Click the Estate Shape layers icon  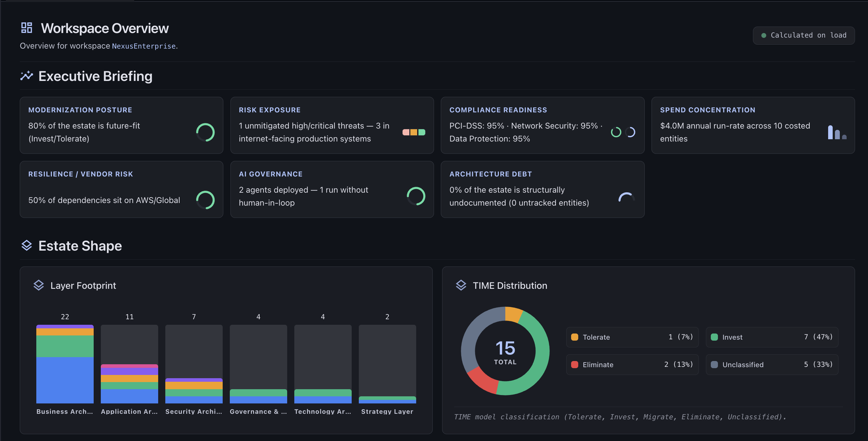pyautogui.click(x=27, y=245)
